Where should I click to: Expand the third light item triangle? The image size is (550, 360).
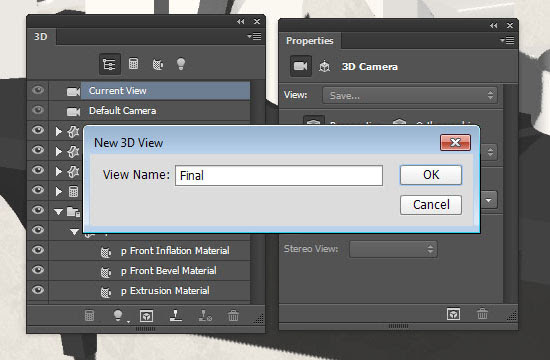pos(59,172)
